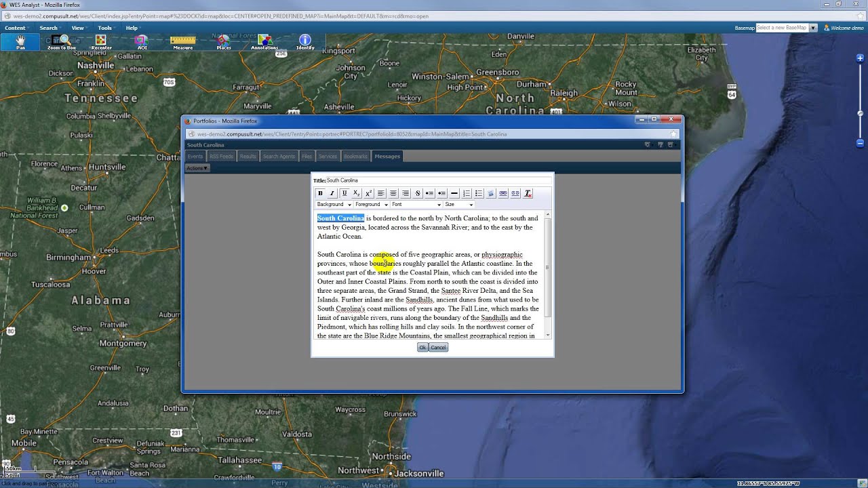Select the Pan map tool
This screenshot has width=868, height=488.
click(x=20, y=42)
